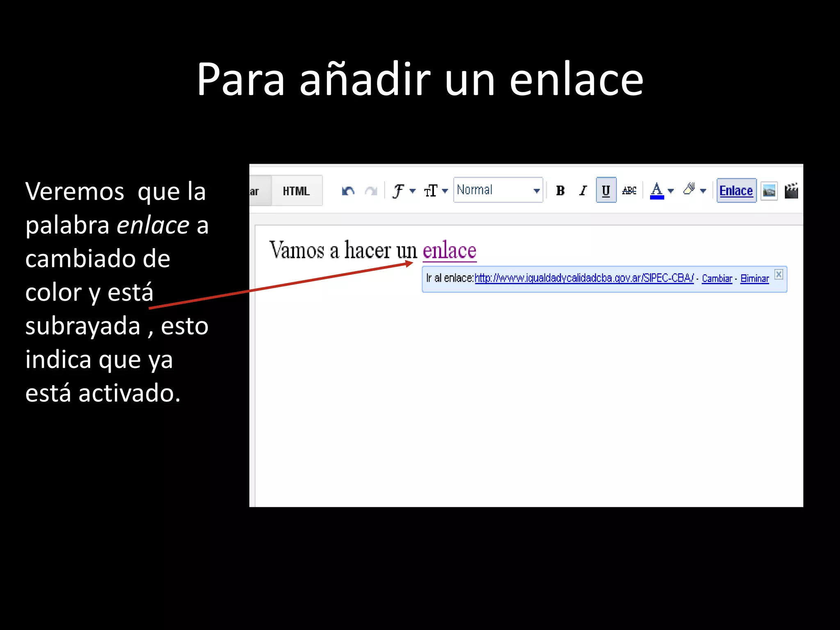Open the highlight color dropdown arrow
This screenshot has width=840, height=630.
(x=703, y=191)
